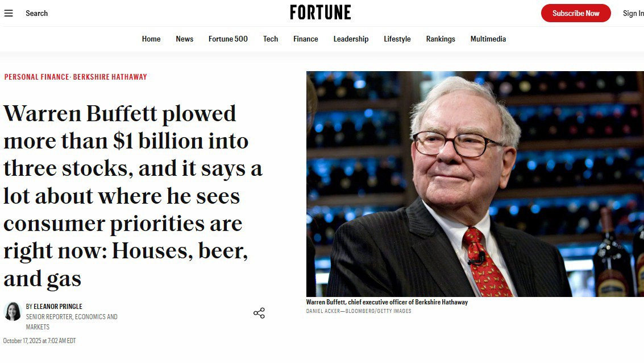Navigate to the Finance section
This screenshot has height=363, width=644.
coord(306,39)
